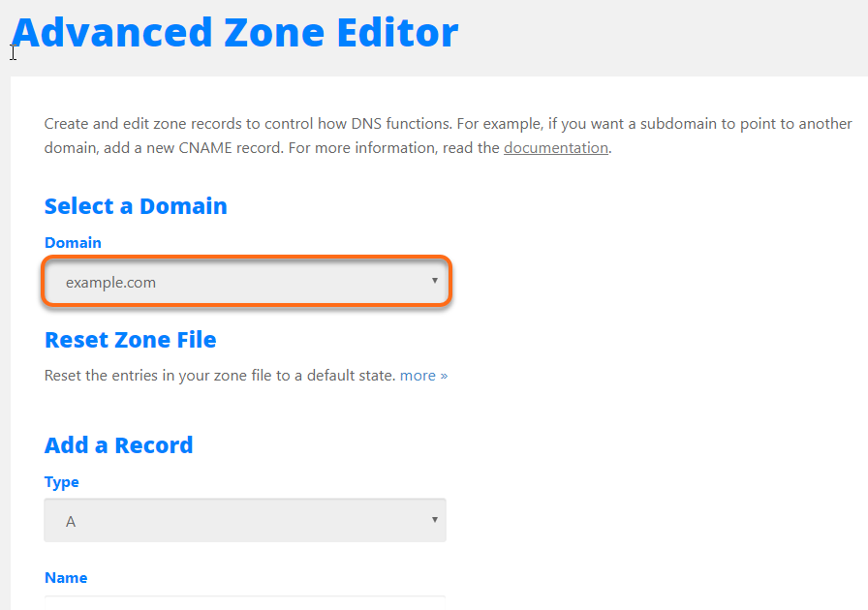Click the highlighted example.com selector box
The height and width of the screenshot is (610, 868).
point(245,282)
